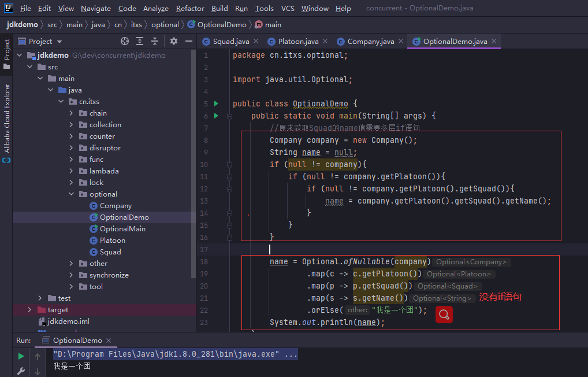Click line number 23 in gutter
This screenshot has width=588, height=377.
click(x=204, y=322)
